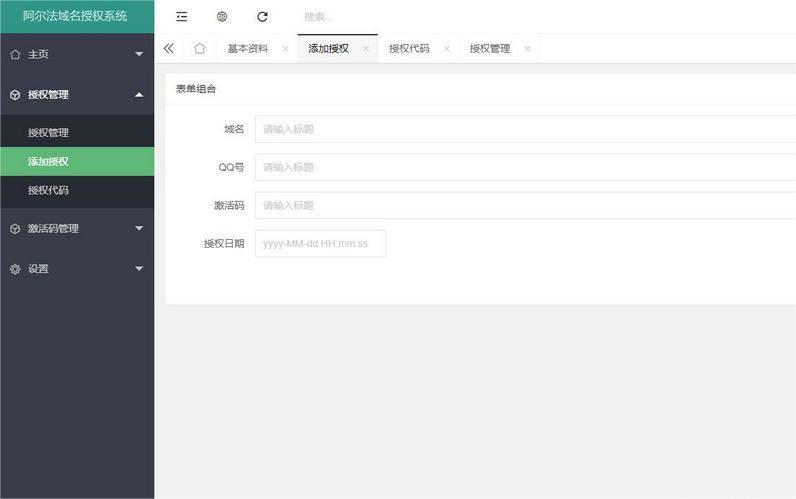Click the 域名 input field
The image size is (796, 499).
tap(524, 129)
